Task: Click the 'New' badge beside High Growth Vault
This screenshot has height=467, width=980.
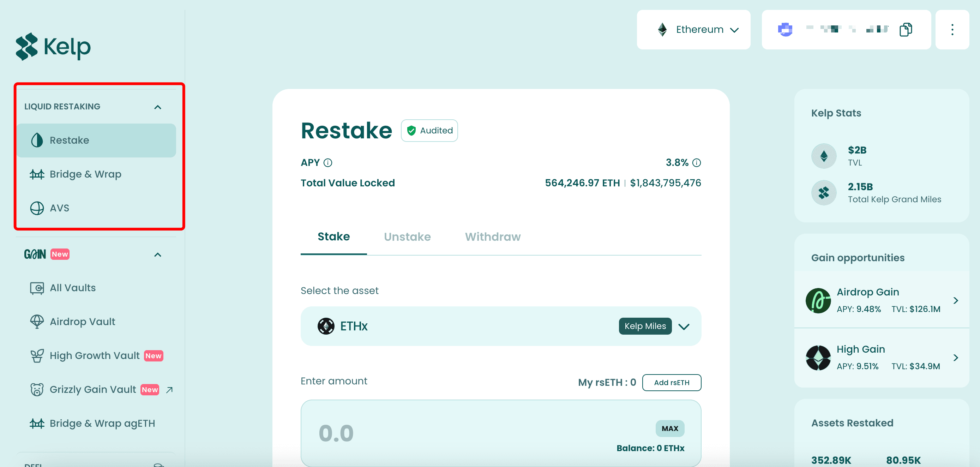Action: (153, 356)
